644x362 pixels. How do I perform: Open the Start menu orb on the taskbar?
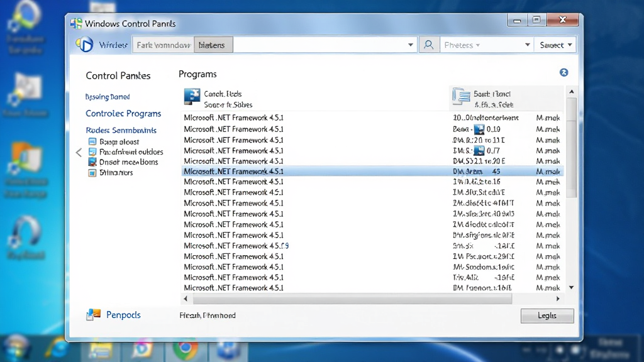click(x=17, y=348)
